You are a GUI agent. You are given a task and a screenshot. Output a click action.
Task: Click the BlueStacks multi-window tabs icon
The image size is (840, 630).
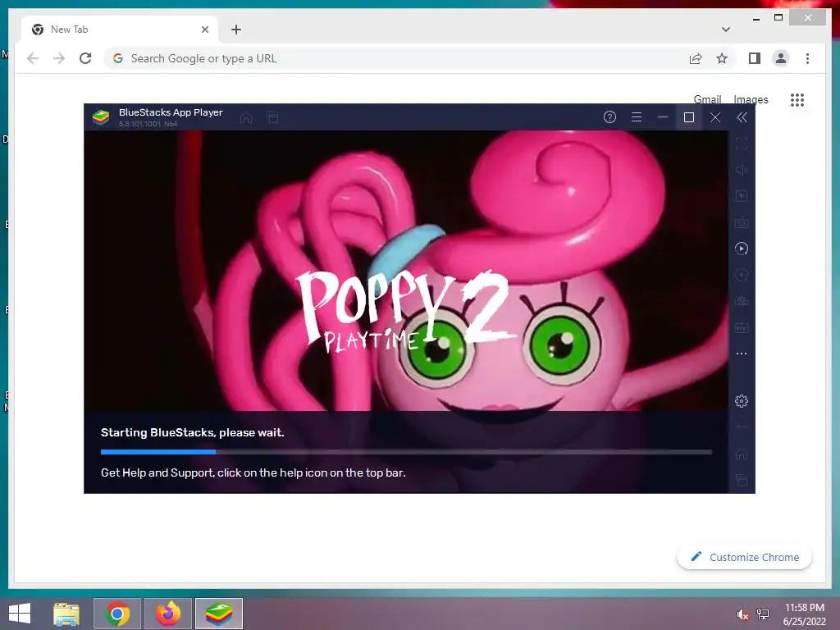(272, 118)
